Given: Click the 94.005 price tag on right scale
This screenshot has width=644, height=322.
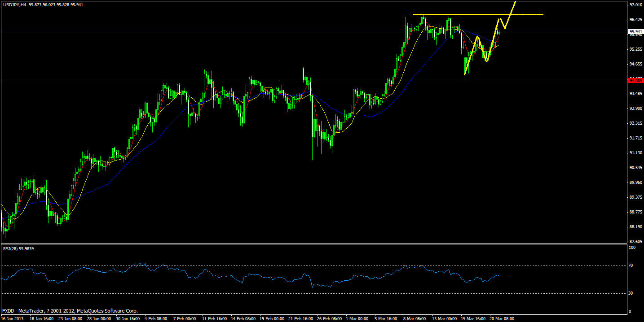Looking at the screenshot, I should [x=636, y=81].
